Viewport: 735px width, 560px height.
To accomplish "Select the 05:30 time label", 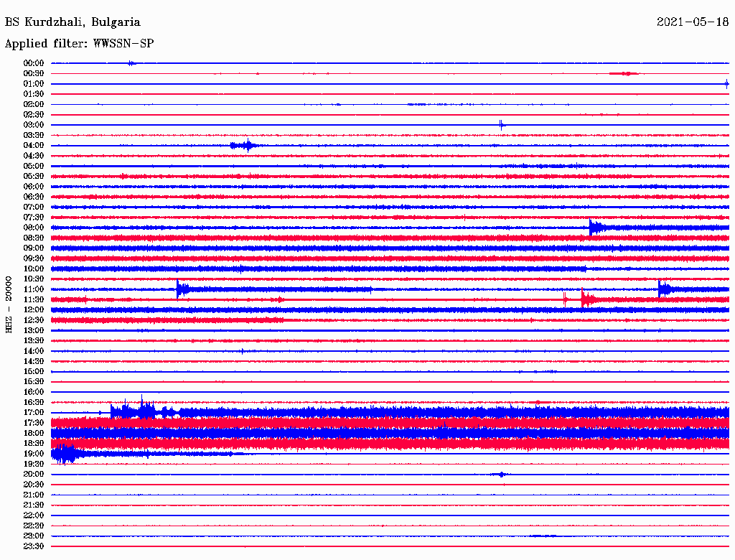I will [34, 177].
